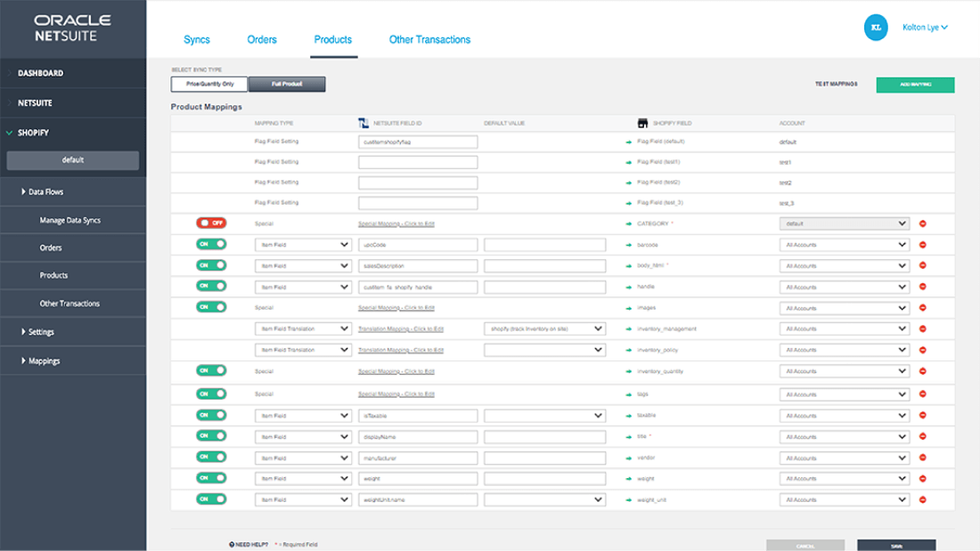The image size is (980, 551).
Task: Click the NetSuite logo icon above Field ID column
Action: [x=361, y=122]
